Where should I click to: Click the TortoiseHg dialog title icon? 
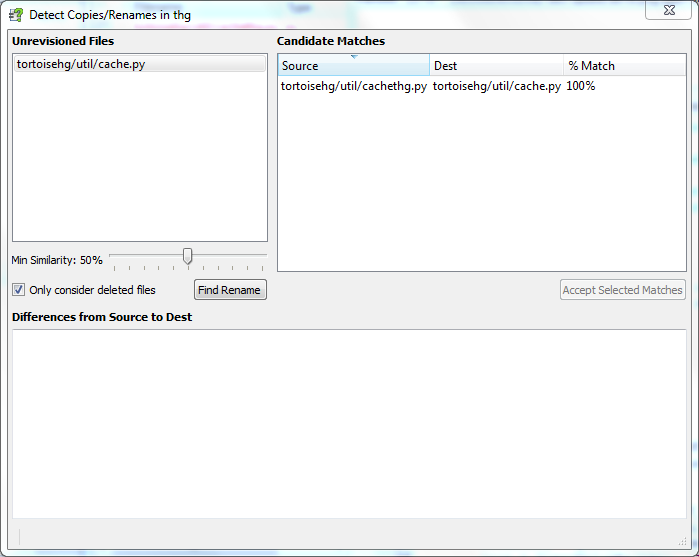click(x=16, y=15)
